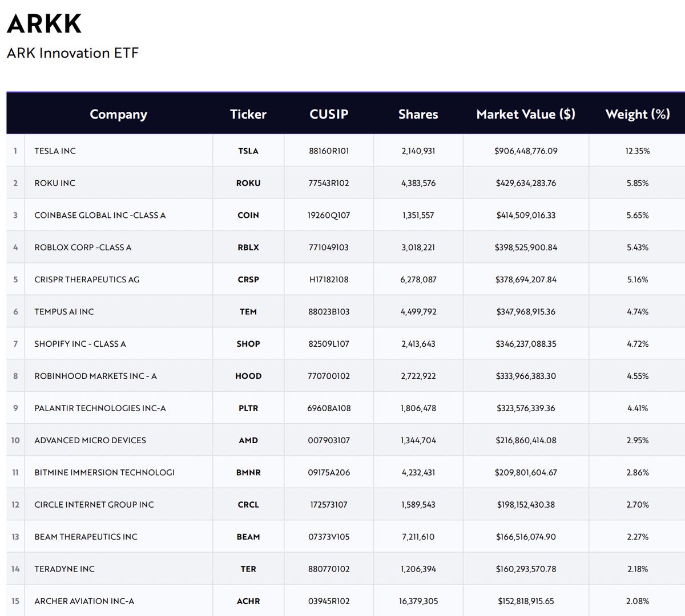Click the 5.65% weight value

(x=638, y=215)
